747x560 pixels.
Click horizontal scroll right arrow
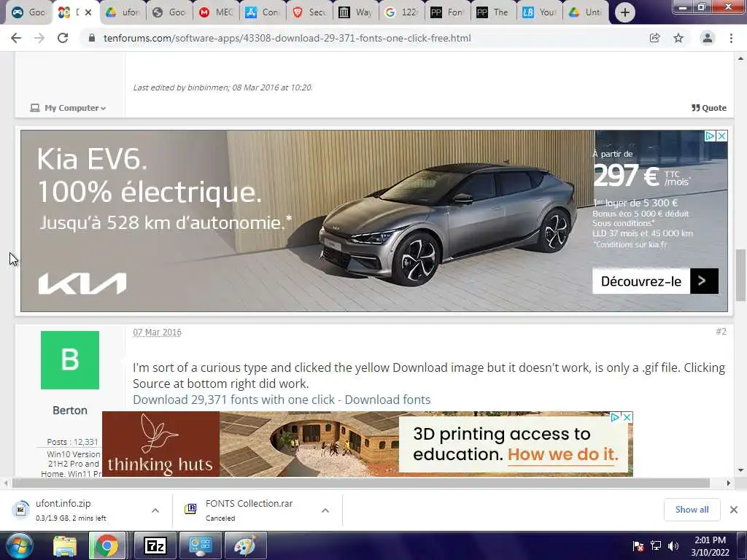coord(729,483)
